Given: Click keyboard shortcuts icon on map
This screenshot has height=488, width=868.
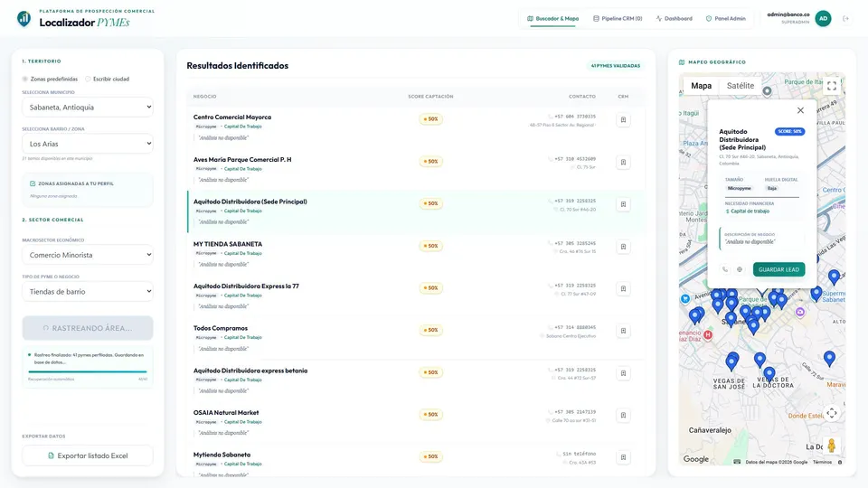Looking at the screenshot, I should pos(737,462).
